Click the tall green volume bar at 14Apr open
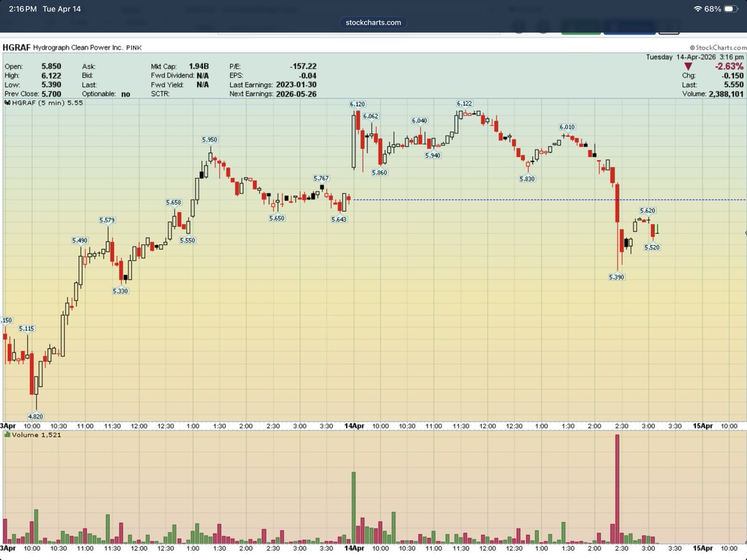Screen dimensions: 747x560 click(354, 508)
